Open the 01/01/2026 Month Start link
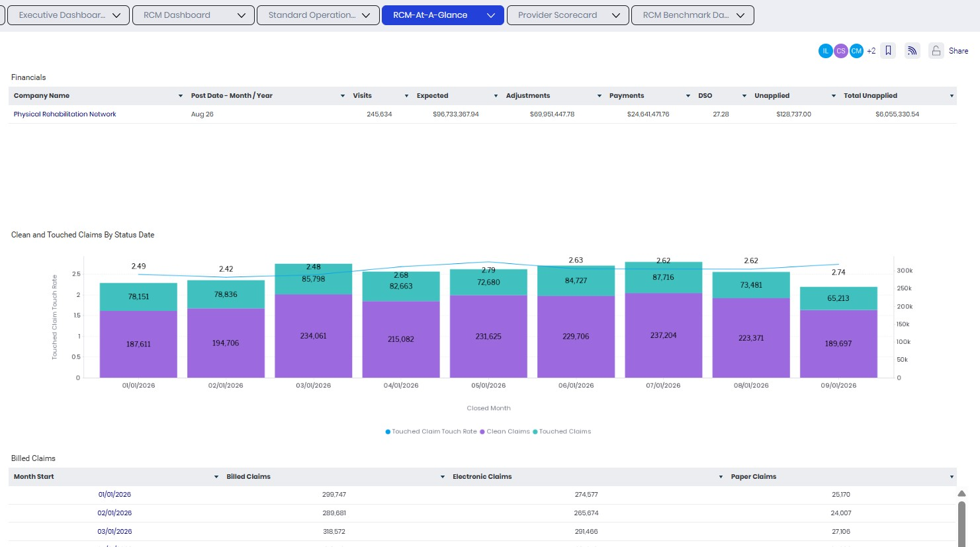The height and width of the screenshot is (547, 980). pyautogui.click(x=114, y=495)
